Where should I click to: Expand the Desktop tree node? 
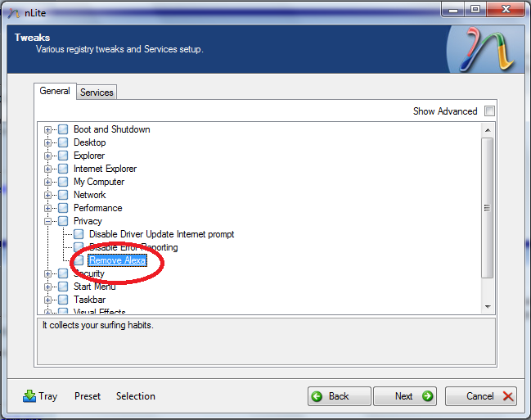[x=47, y=142]
